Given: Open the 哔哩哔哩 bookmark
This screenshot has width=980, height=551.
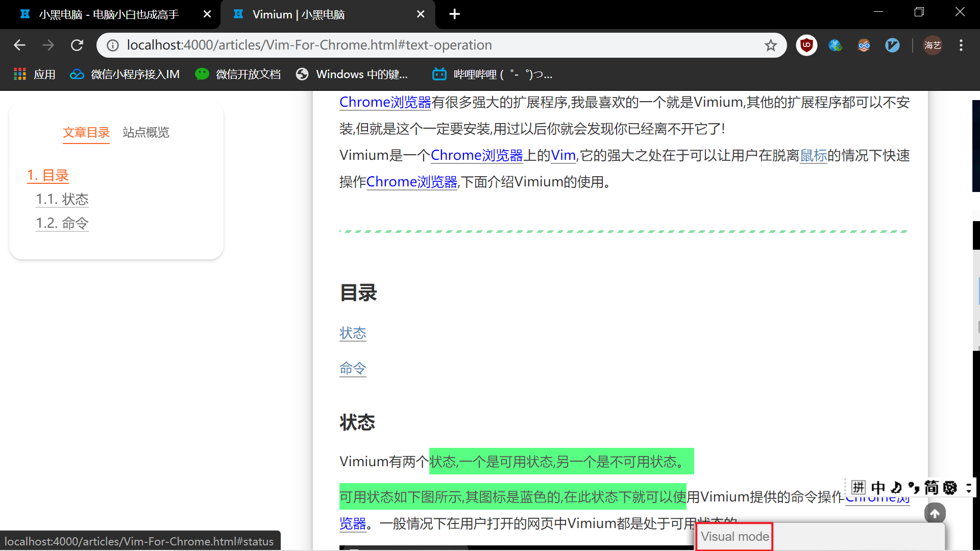Looking at the screenshot, I should click(x=492, y=75).
